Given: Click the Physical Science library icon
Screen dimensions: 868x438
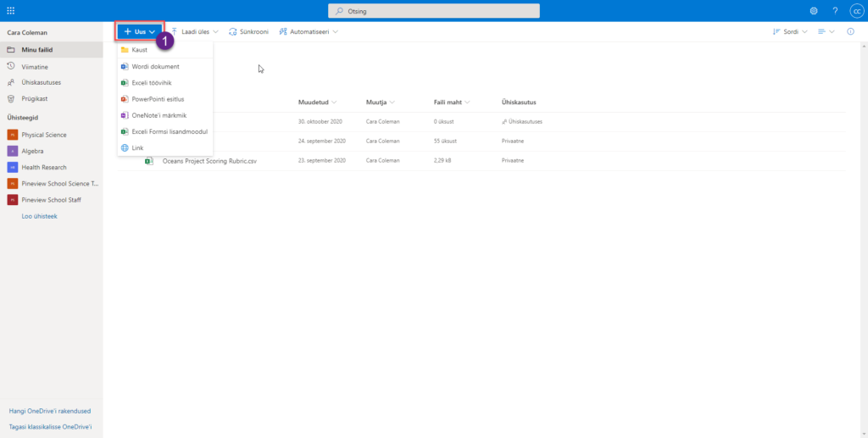Looking at the screenshot, I should click(x=12, y=135).
